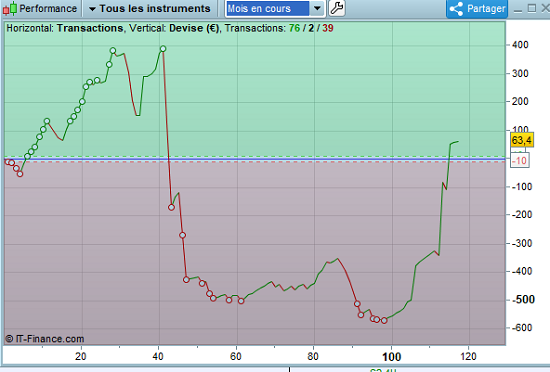Expand the Mois en cours dropdown arrow
Screen dimensions: 550x372
pyautogui.click(x=317, y=8)
